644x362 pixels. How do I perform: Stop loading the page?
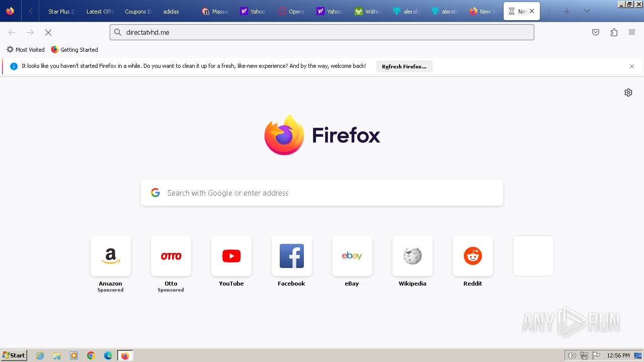click(x=48, y=32)
